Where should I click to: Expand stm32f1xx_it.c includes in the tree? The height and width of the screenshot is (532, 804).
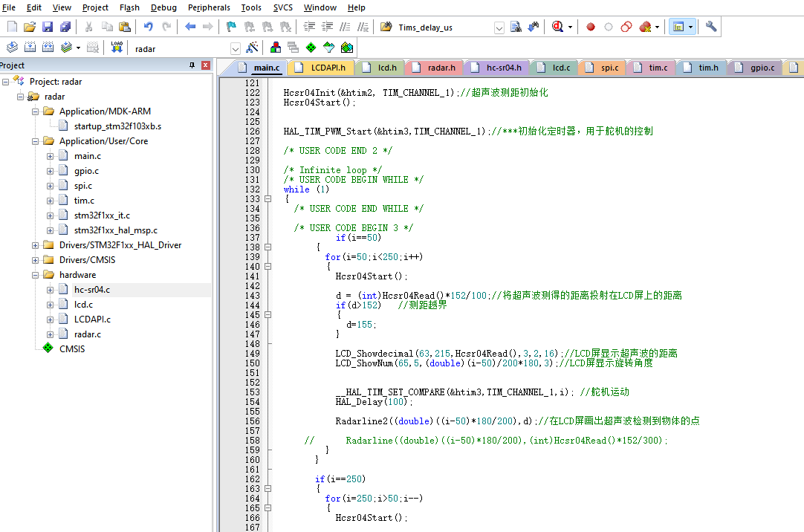(51, 215)
